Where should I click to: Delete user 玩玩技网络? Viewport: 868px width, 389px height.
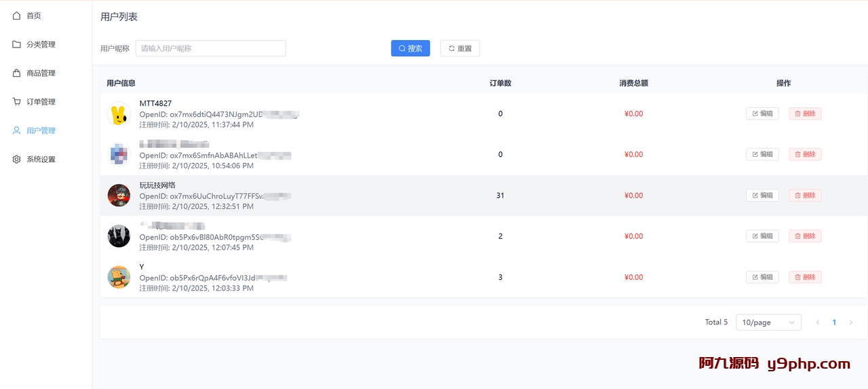[805, 195]
